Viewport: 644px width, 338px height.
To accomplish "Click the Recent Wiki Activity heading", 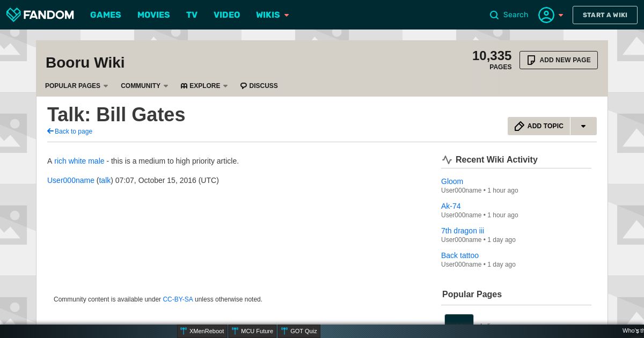I will coord(496,159).
